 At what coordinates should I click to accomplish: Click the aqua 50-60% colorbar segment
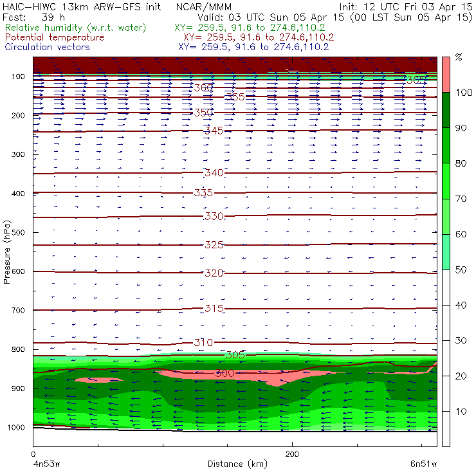pyautogui.click(x=446, y=252)
